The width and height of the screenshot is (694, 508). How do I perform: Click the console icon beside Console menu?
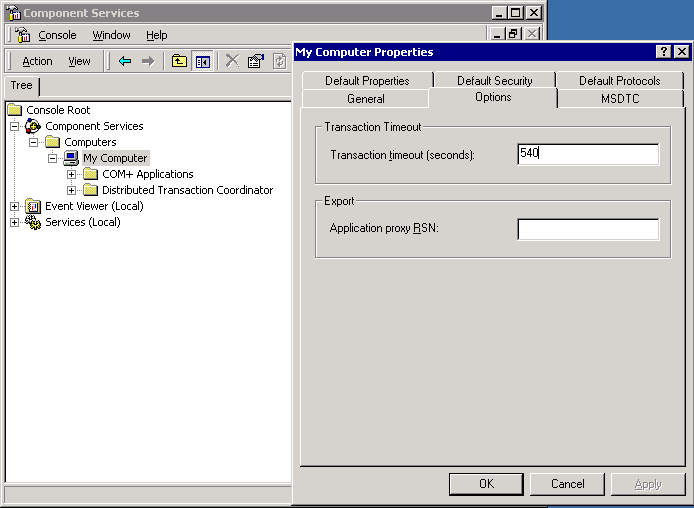(x=23, y=35)
